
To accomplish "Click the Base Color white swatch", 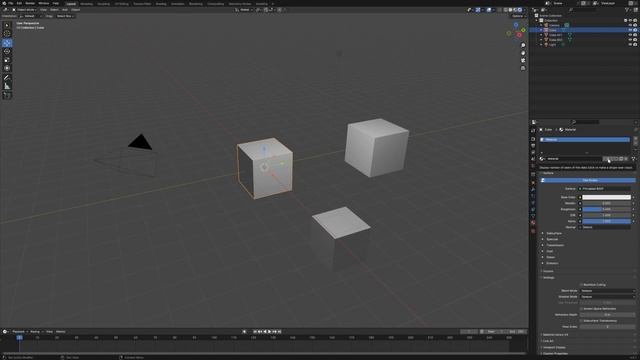I will tap(607, 197).
